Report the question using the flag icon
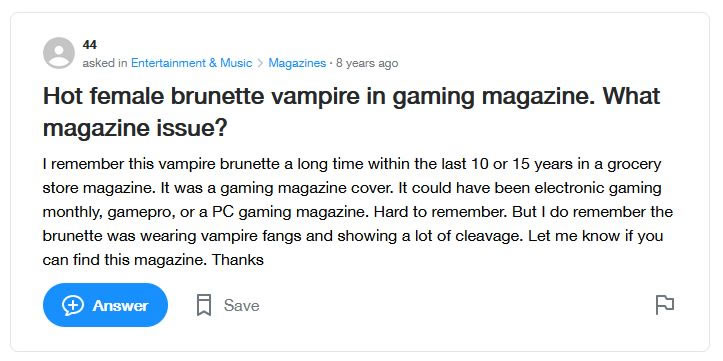The image size is (723, 361). (x=664, y=305)
